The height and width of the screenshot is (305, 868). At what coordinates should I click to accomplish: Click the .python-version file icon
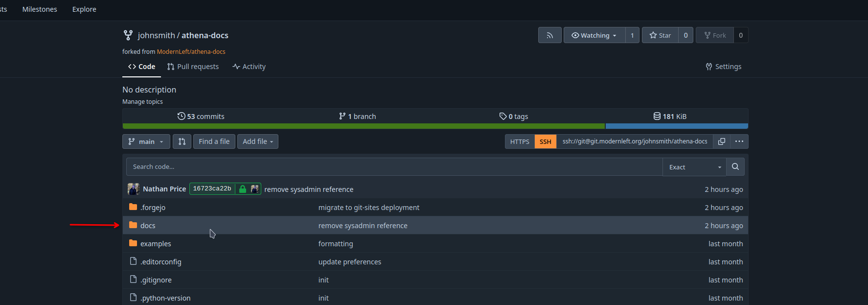133,298
